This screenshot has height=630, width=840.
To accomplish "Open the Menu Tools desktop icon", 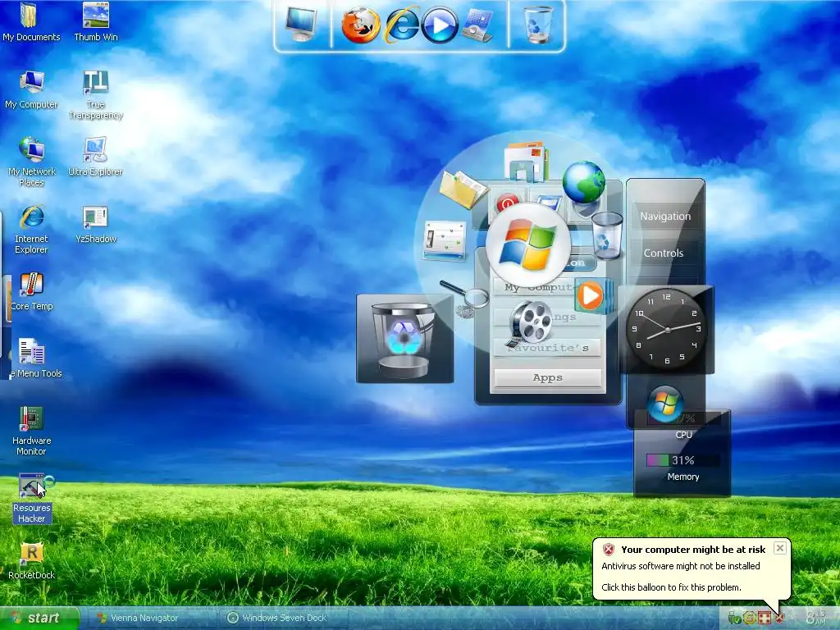I will pos(35,358).
